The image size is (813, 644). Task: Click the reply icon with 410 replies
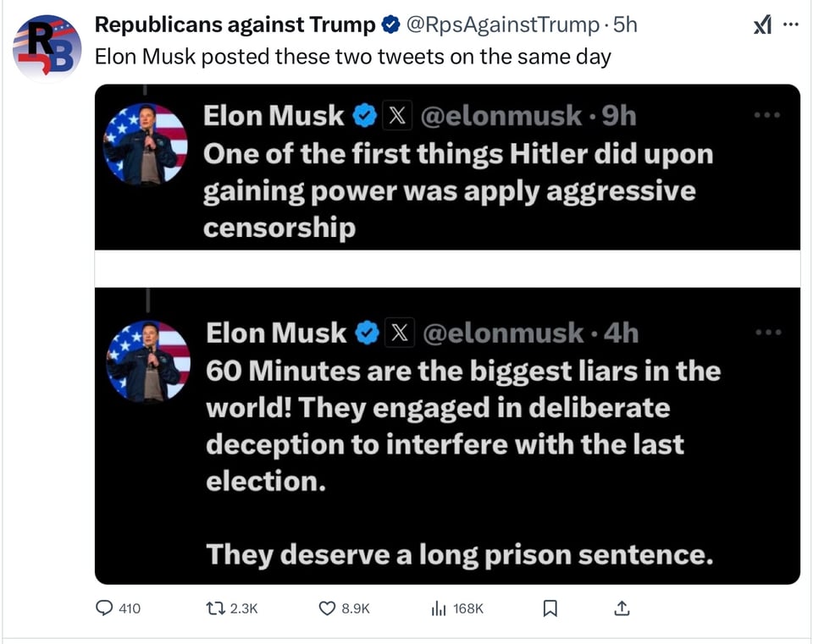pos(105,608)
